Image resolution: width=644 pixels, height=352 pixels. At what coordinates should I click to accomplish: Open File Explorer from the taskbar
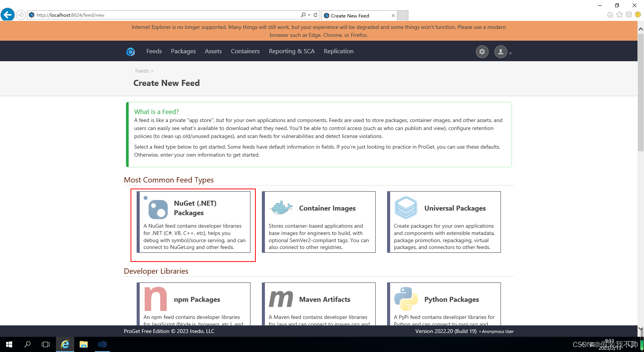(84, 344)
